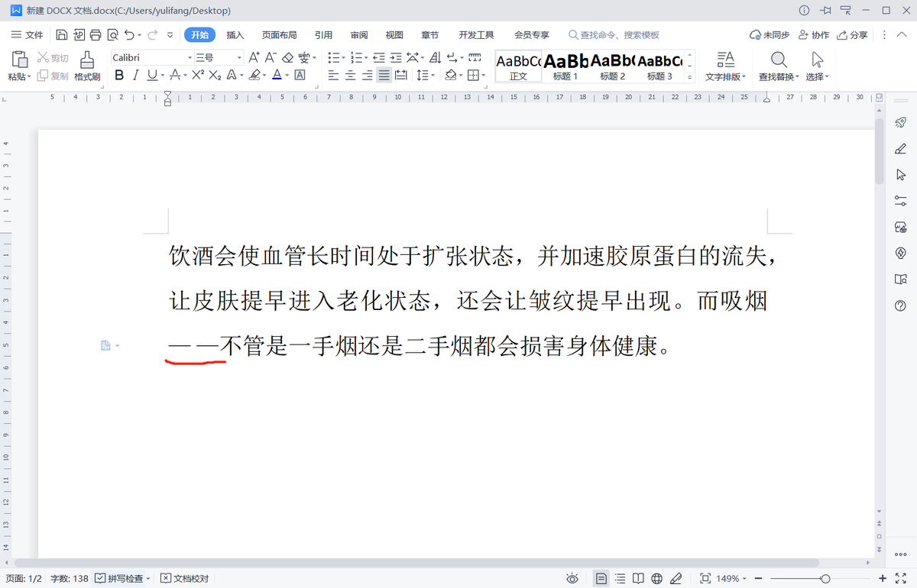Screen dimensions: 917x588
Task: Align text right
Action: click(367, 75)
